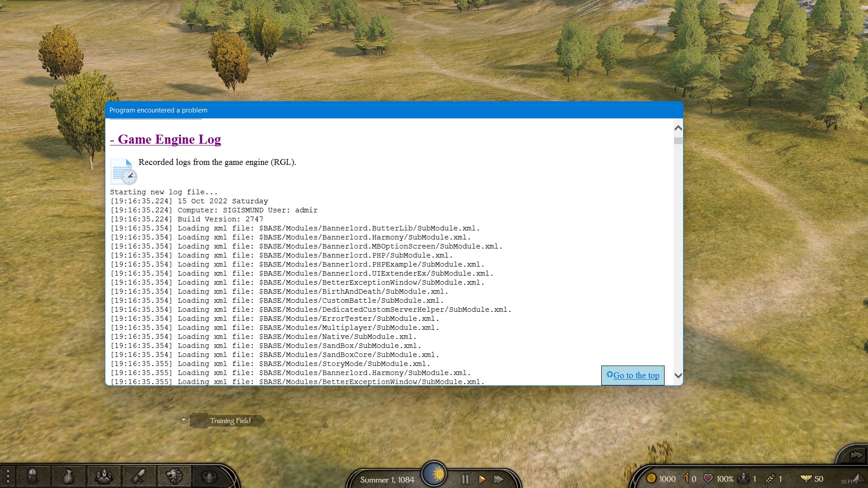The image size is (868, 488).
Task: Click the 35 FPS counter text
Action: click(x=849, y=482)
